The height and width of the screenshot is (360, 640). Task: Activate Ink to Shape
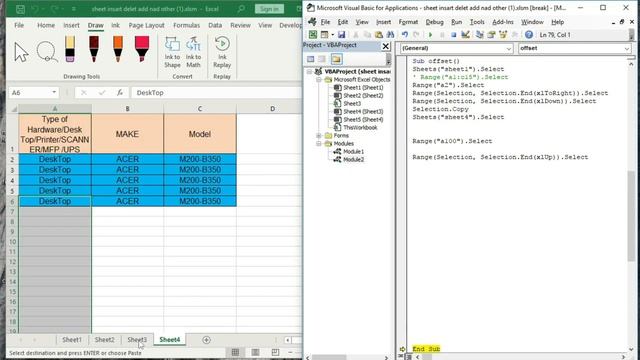[172, 52]
